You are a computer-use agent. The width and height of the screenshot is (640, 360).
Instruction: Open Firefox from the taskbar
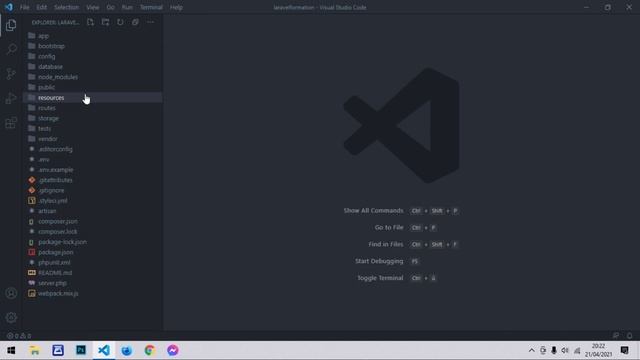pos(127,350)
